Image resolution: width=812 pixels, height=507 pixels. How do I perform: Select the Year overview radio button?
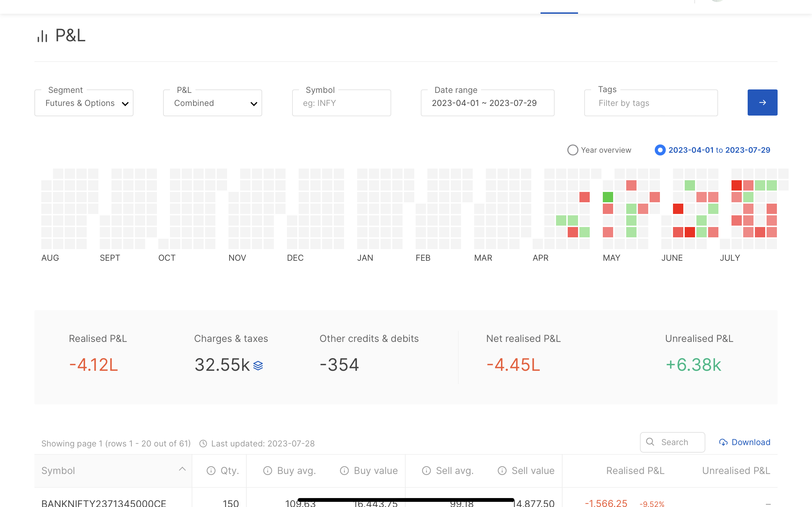point(573,150)
